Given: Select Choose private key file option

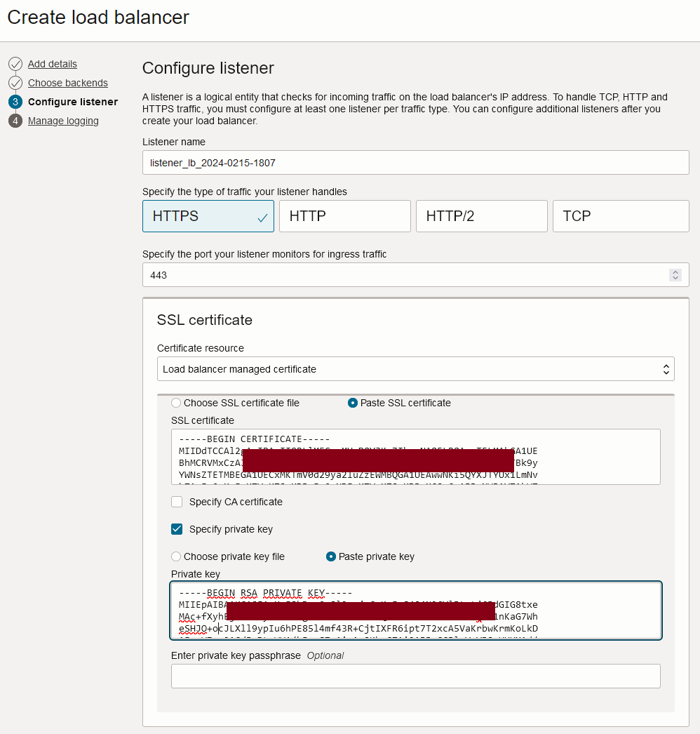Looking at the screenshot, I should 176,556.
